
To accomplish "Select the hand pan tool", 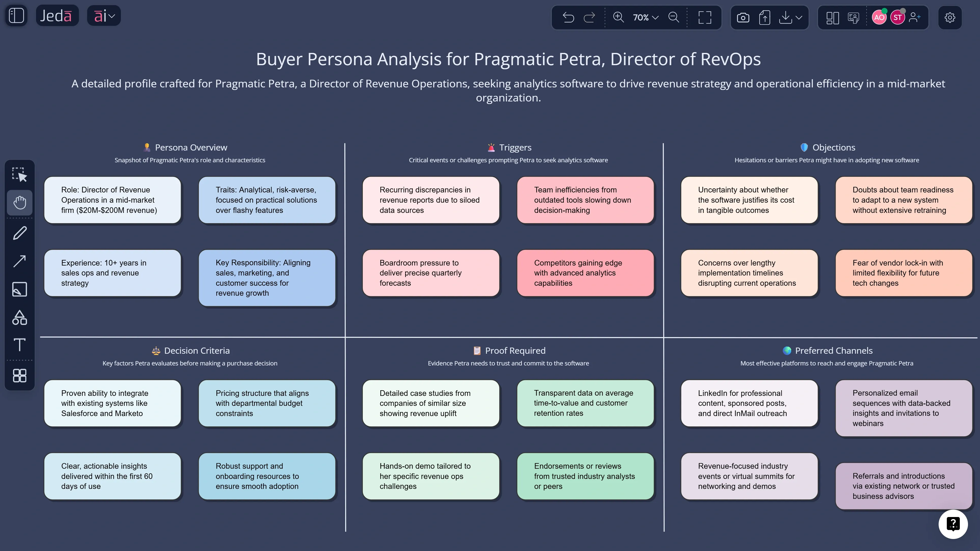I will (19, 202).
